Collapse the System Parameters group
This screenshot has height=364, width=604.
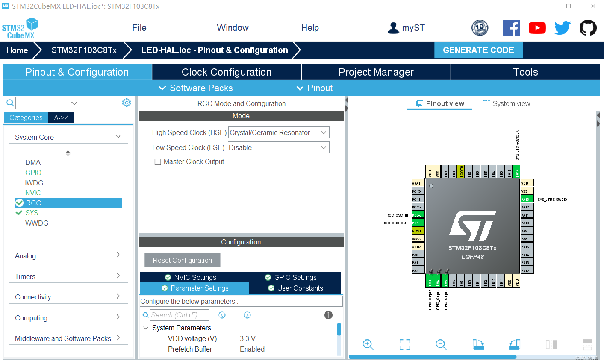(146, 328)
